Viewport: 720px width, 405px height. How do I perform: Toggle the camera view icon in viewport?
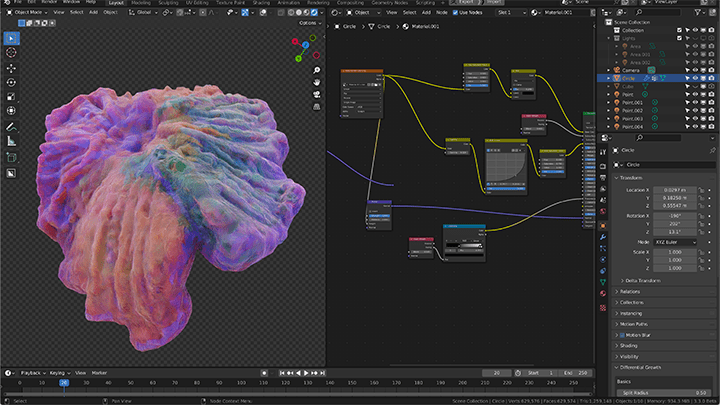pos(316,94)
